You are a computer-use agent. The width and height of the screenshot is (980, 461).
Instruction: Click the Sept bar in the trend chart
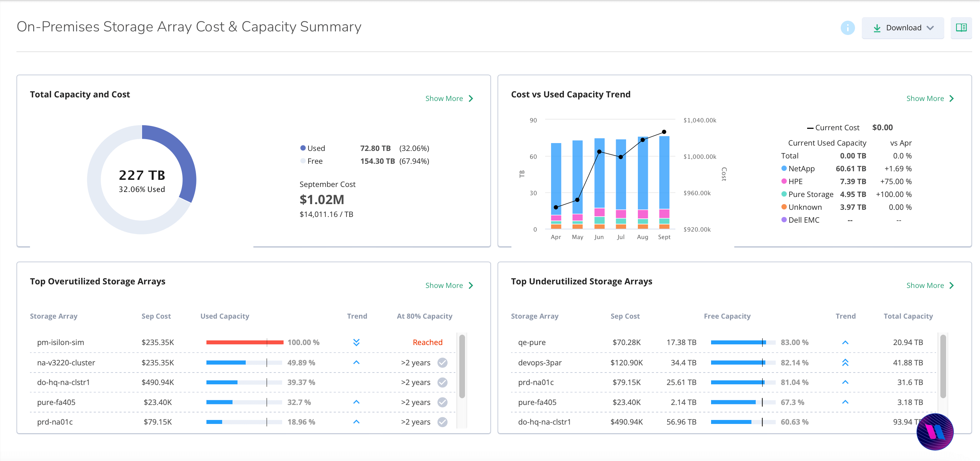click(x=664, y=182)
